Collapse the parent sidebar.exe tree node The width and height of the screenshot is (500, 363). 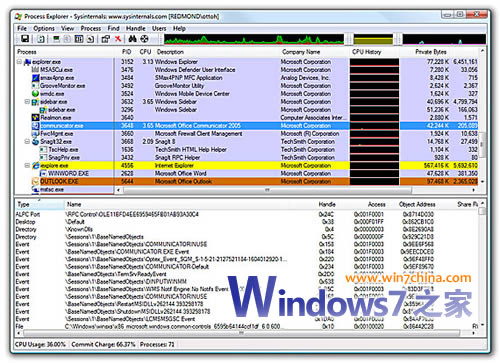tap(27, 102)
